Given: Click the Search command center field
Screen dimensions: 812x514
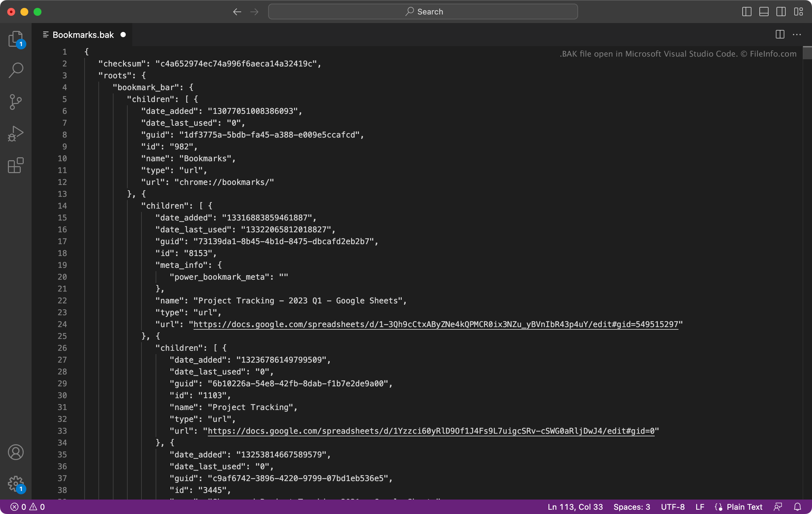Looking at the screenshot, I should coord(423,12).
